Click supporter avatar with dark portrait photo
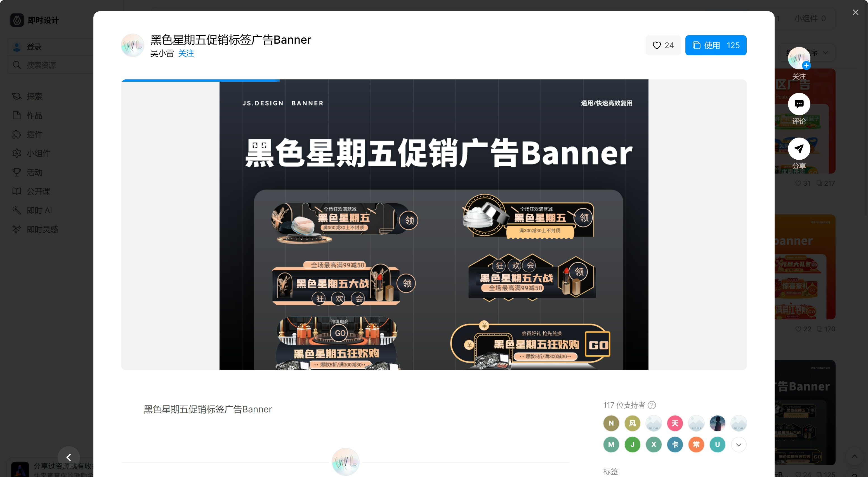Viewport: 868px width, 477px height. pos(717,423)
